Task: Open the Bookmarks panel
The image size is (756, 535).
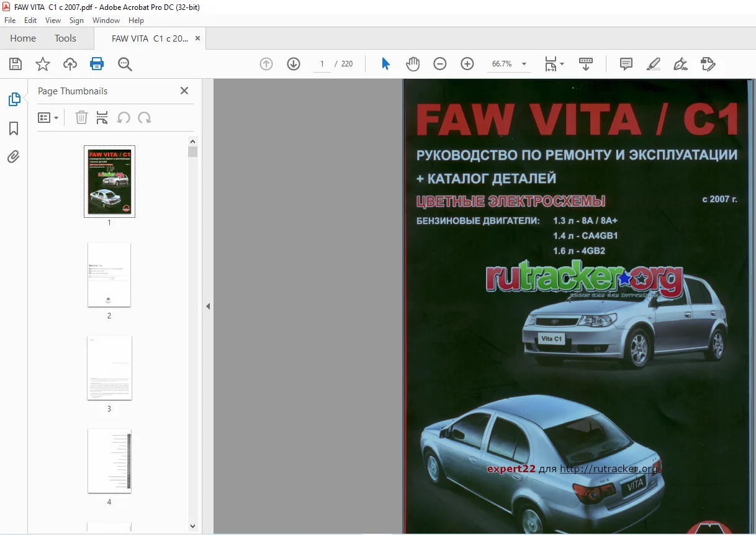Action: (14, 128)
